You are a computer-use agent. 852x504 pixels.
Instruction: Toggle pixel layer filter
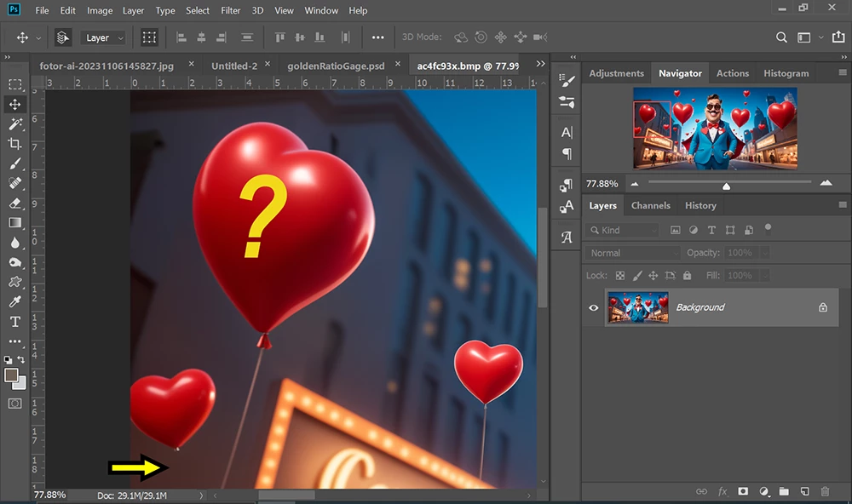tap(676, 230)
